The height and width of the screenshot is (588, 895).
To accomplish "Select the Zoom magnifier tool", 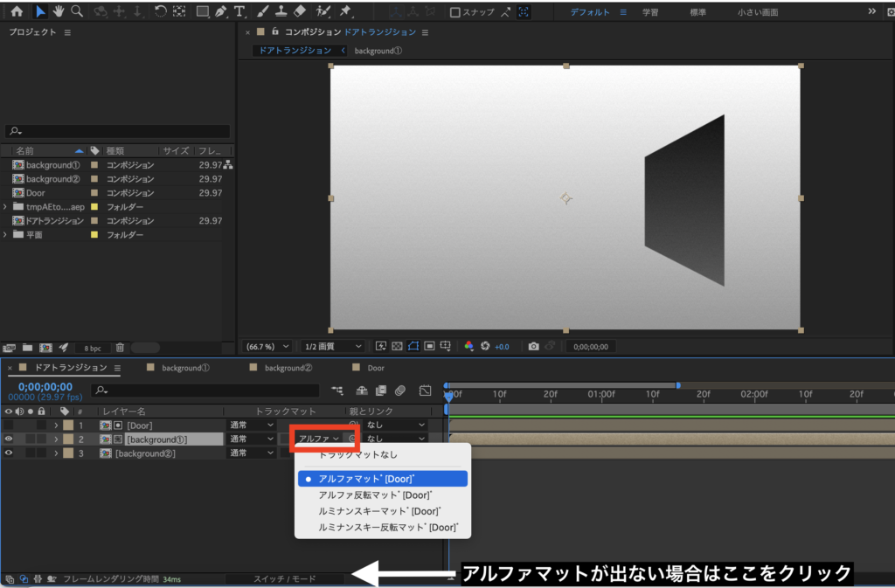I will (77, 12).
